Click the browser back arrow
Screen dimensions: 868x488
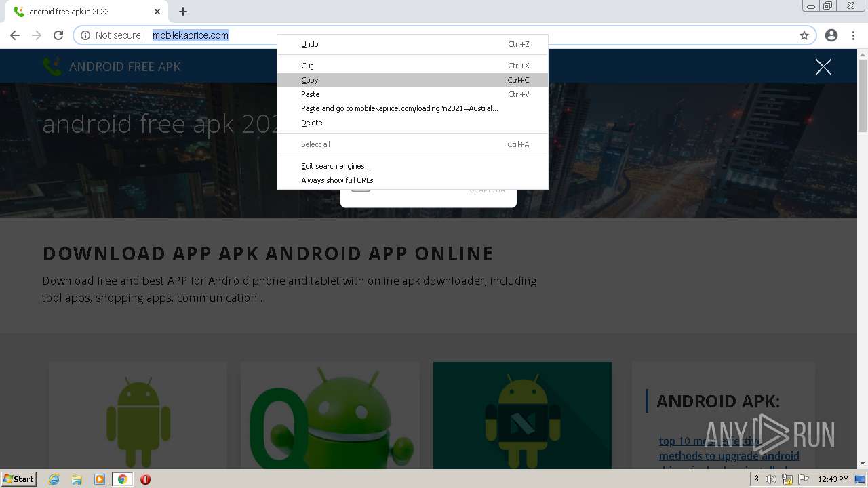click(x=15, y=35)
